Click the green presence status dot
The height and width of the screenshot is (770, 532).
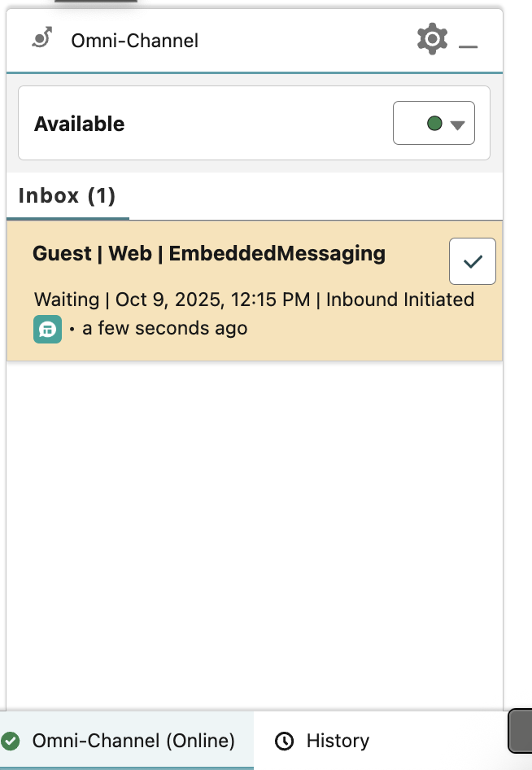coord(434,124)
